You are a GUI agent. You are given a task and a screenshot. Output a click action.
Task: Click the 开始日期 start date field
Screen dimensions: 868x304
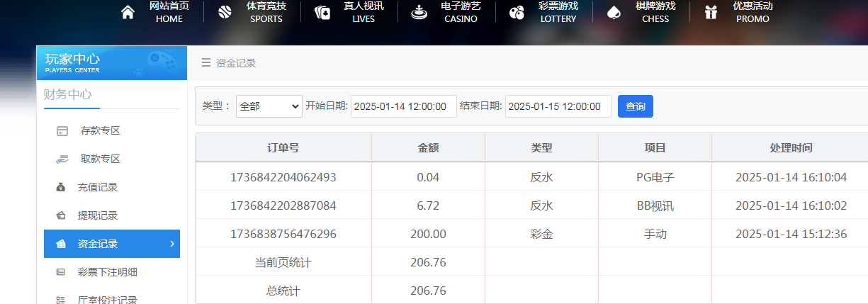[x=403, y=106]
